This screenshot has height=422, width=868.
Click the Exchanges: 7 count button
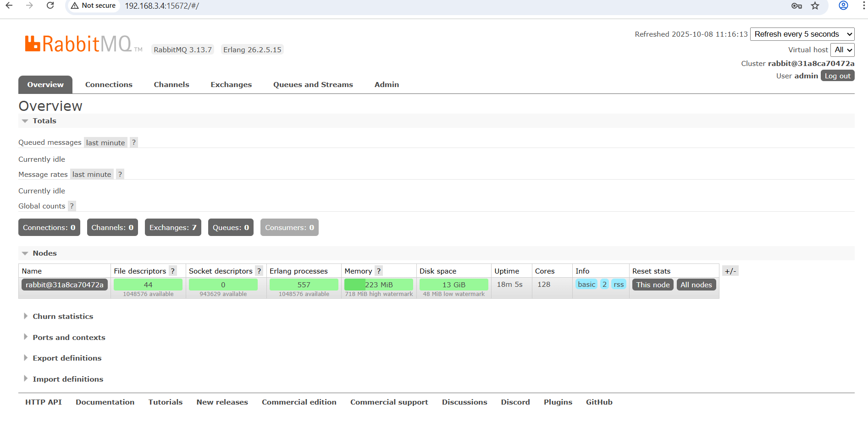(x=173, y=227)
